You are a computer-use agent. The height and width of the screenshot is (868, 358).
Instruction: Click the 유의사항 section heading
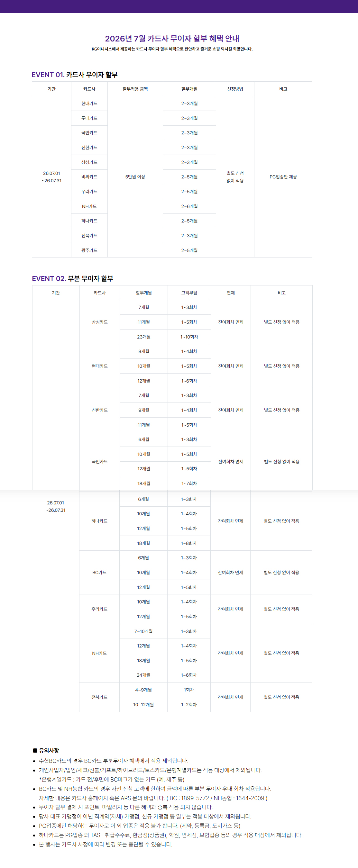pos(46,750)
